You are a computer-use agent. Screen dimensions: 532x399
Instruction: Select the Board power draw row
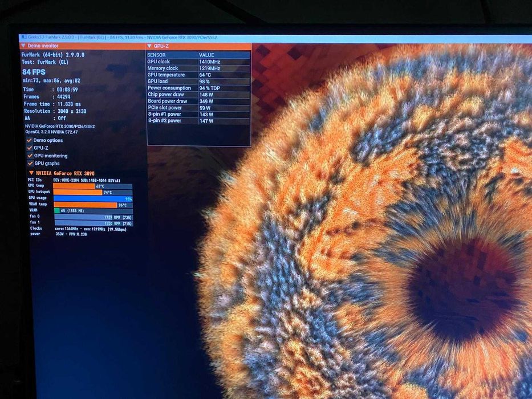(x=198, y=101)
